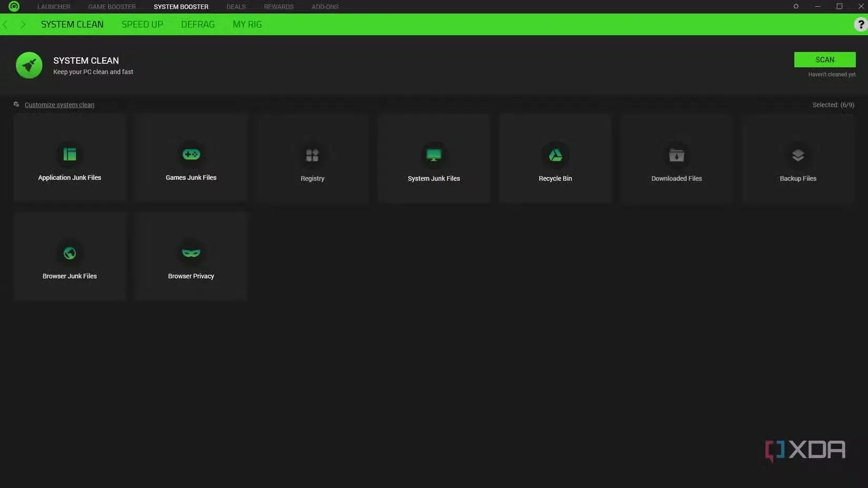Toggle the Downloaded Files folder icon
868x488 pixels.
(x=677, y=155)
